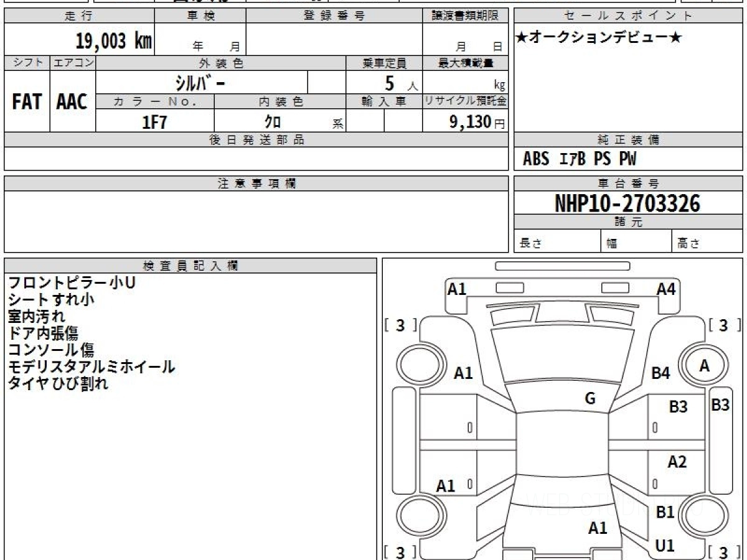This screenshot has width=747, height=560.
Task: Click the U1 dent mark on diagram
Action: [665, 546]
